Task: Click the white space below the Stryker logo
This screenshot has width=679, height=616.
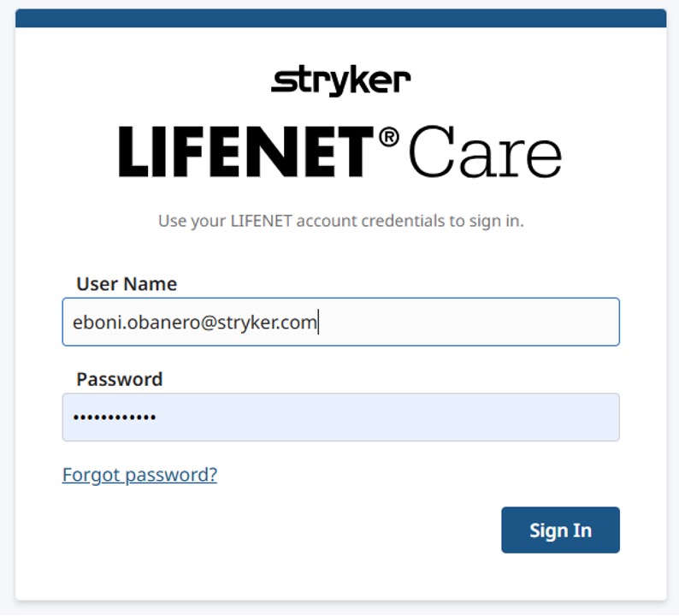Action: (341, 111)
